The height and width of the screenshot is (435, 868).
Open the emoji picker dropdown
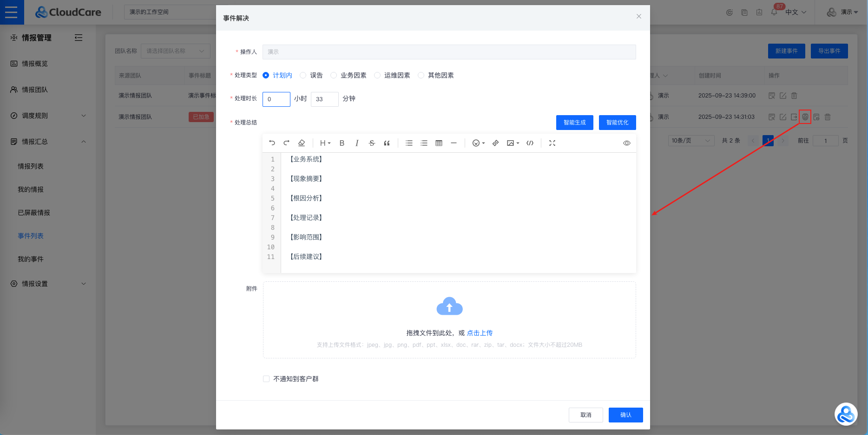(x=478, y=143)
